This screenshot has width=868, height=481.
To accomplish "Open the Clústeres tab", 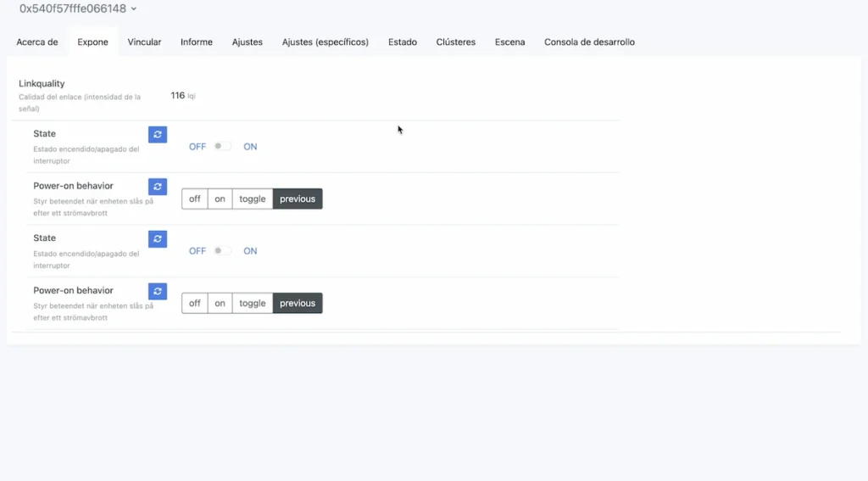I will tap(456, 42).
